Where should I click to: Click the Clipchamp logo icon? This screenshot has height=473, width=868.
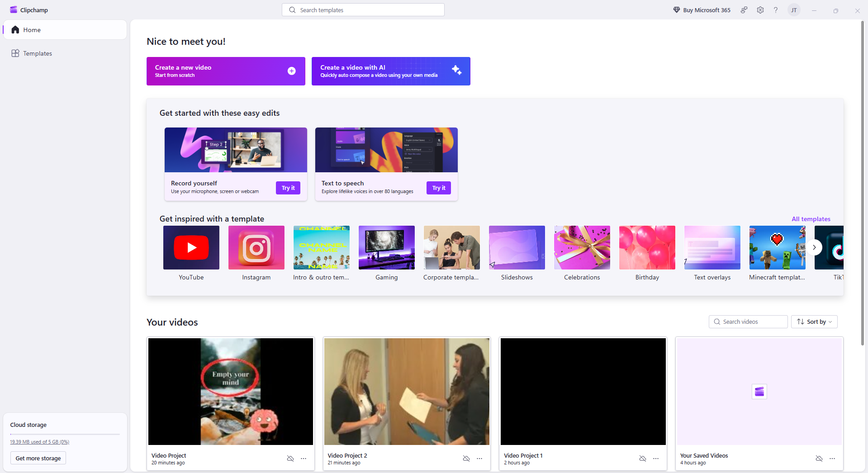(x=14, y=10)
